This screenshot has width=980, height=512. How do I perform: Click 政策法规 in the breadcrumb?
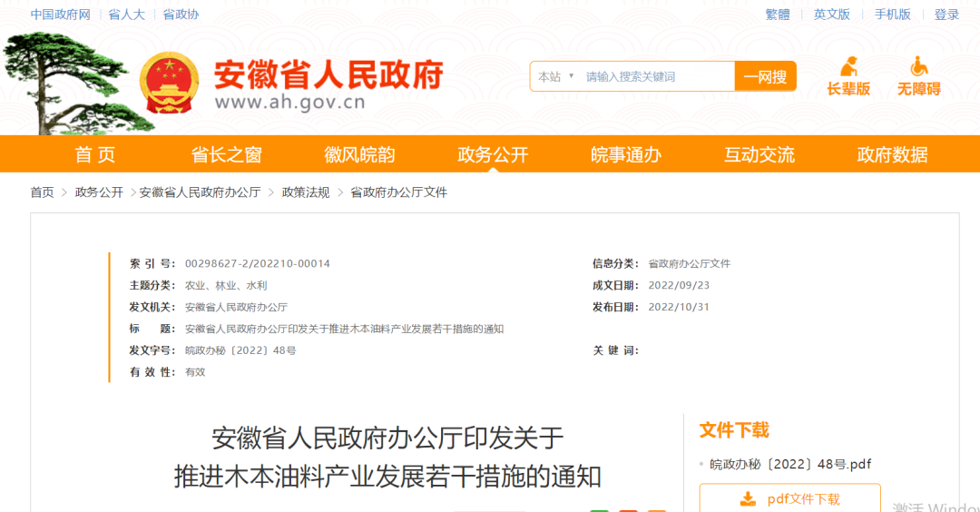point(306,192)
